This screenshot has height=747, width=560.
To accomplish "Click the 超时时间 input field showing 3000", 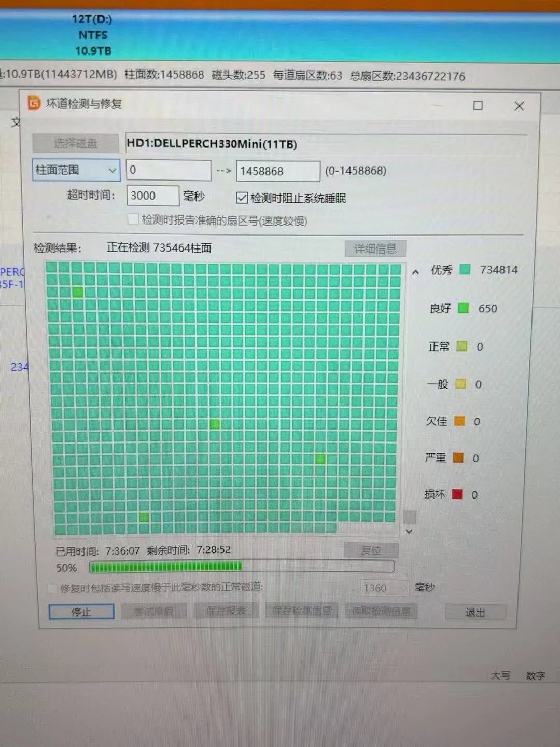I will pyautogui.click(x=152, y=196).
